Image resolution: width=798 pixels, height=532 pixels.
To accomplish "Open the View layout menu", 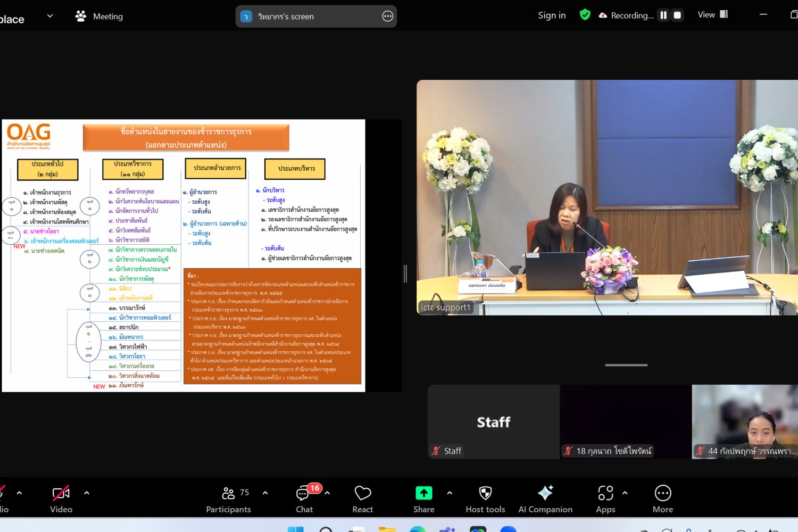I will tap(713, 15).
